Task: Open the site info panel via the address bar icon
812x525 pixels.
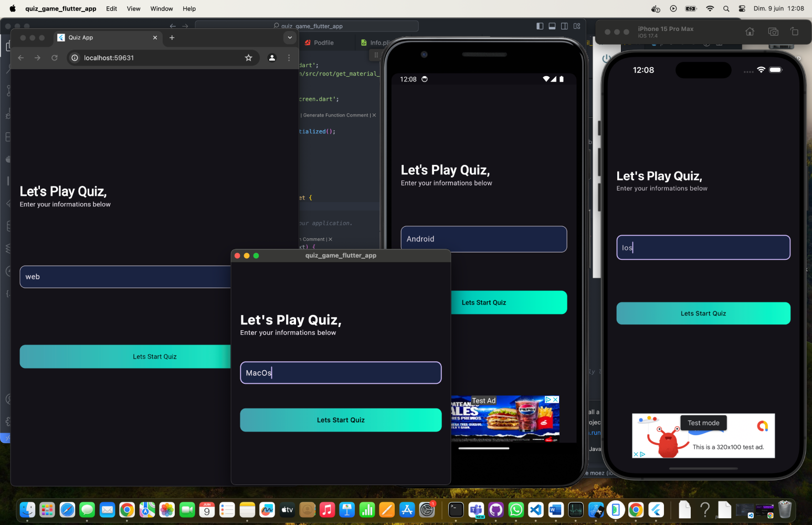Action: 74,58
